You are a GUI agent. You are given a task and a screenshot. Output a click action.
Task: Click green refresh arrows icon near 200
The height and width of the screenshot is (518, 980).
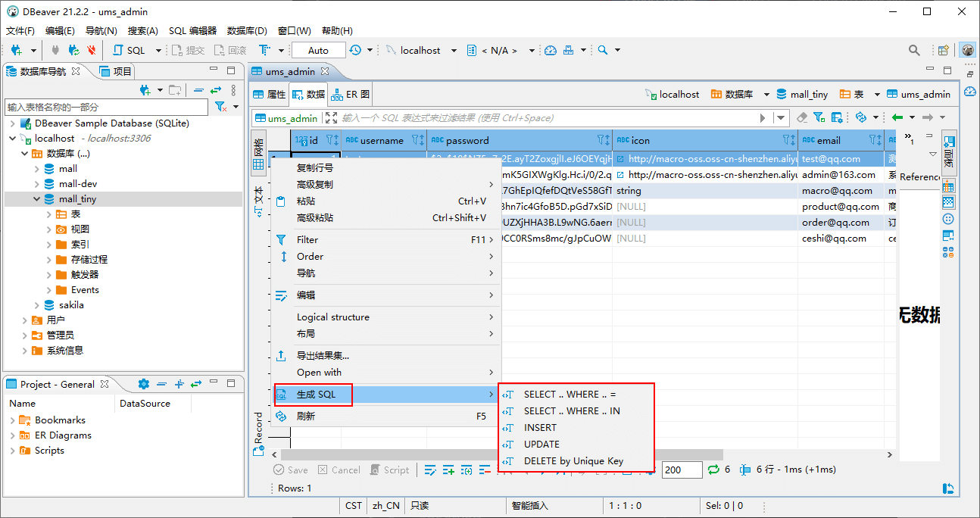pos(713,470)
